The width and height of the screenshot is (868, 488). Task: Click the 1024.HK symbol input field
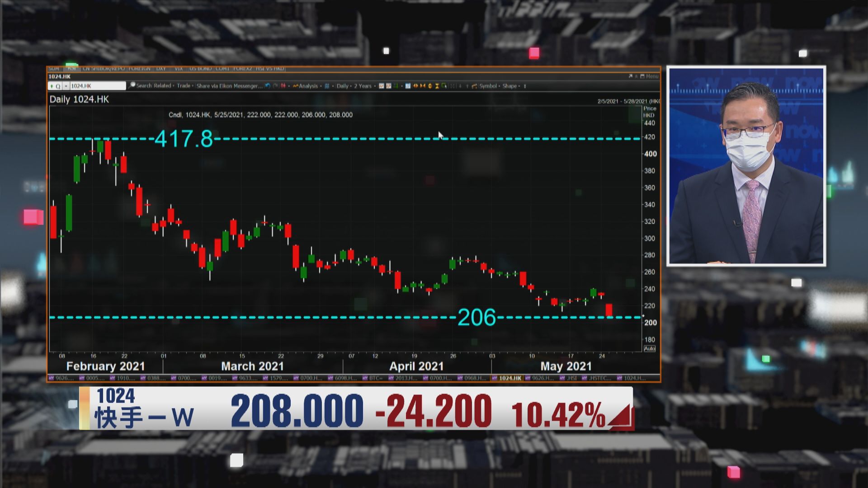(97, 86)
